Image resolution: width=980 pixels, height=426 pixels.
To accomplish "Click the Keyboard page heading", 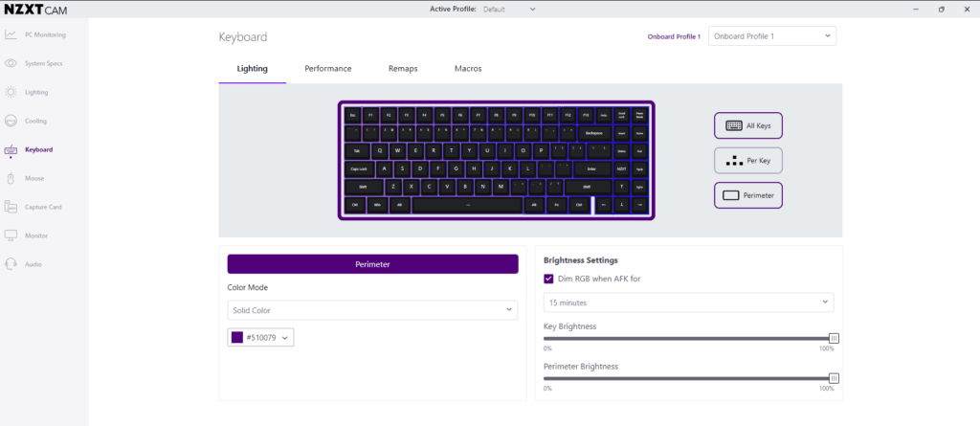I will point(242,37).
